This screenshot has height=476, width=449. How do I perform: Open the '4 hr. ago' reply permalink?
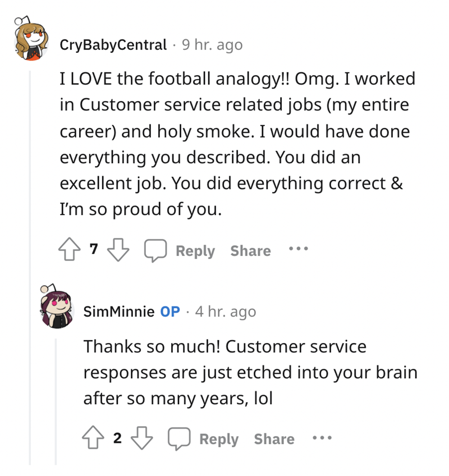pyautogui.click(x=225, y=312)
